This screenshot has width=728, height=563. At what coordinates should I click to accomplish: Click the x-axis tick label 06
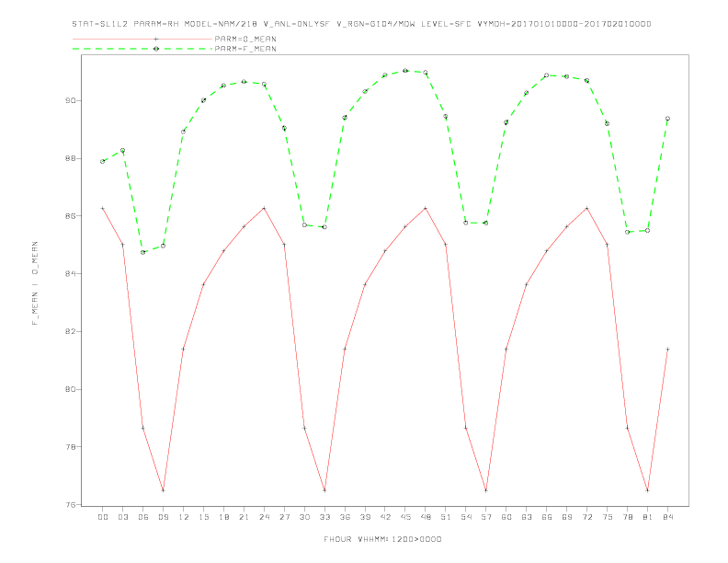click(x=143, y=517)
